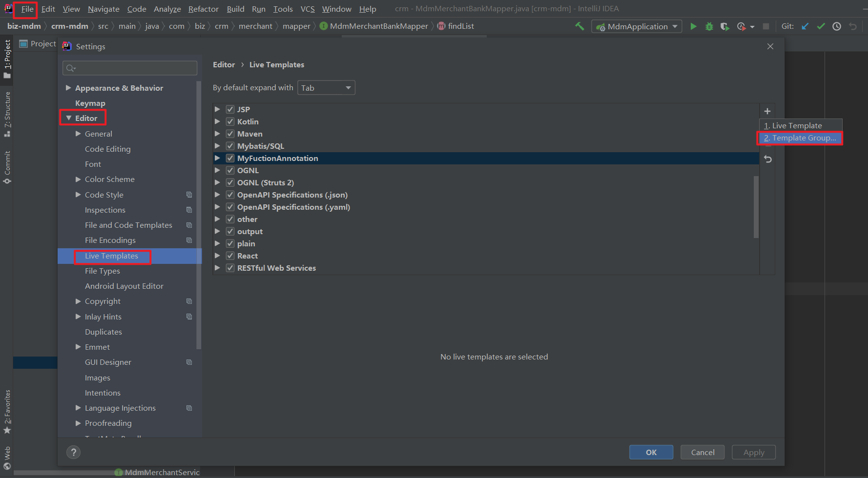
Task: Open the Navigate menu
Action: pyautogui.click(x=103, y=9)
